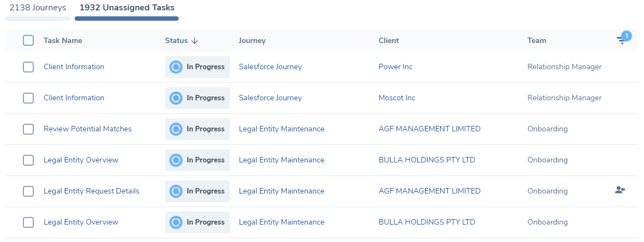The height and width of the screenshot is (242, 644).
Task: Click status icon on Review Potential Matches row
Action: [176, 129]
